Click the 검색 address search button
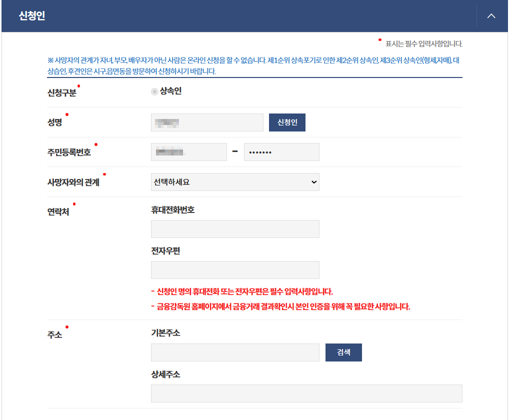 click(343, 352)
